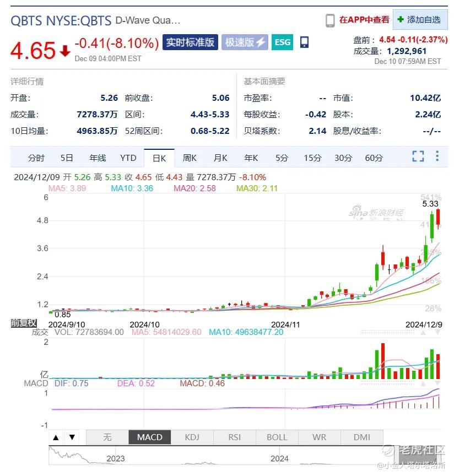Click the MA30: 2.11 legend label
Screen dimensions: 454x476
coord(257,188)
